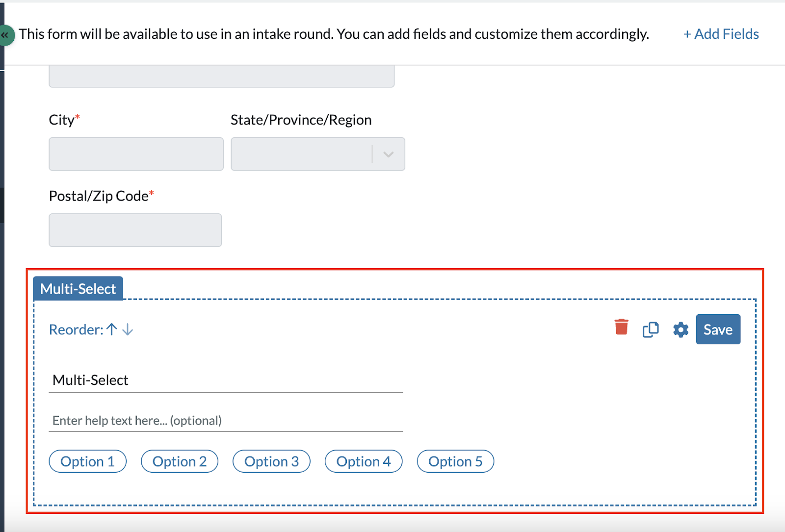Select Option 2 pill
Screen dimensions: 785x532
tap(180, 461)
